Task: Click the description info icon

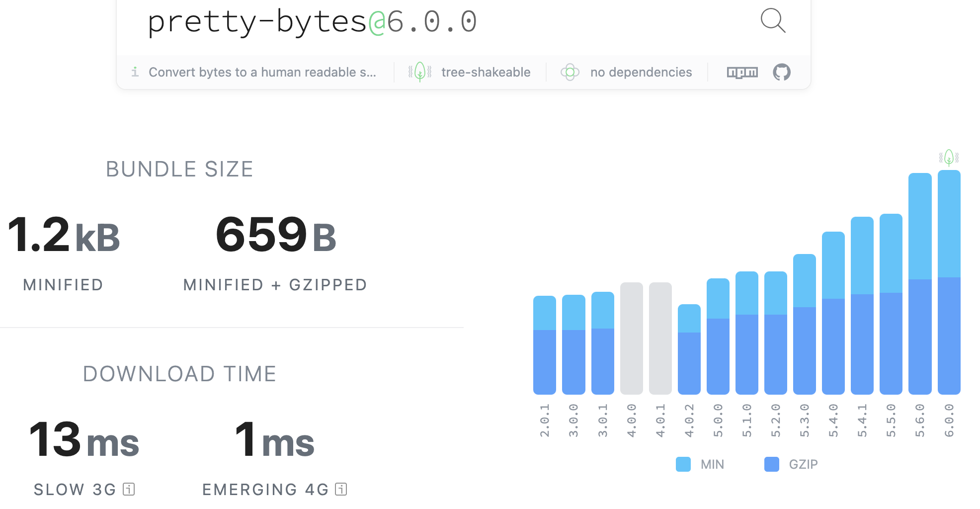Action: 135,72
